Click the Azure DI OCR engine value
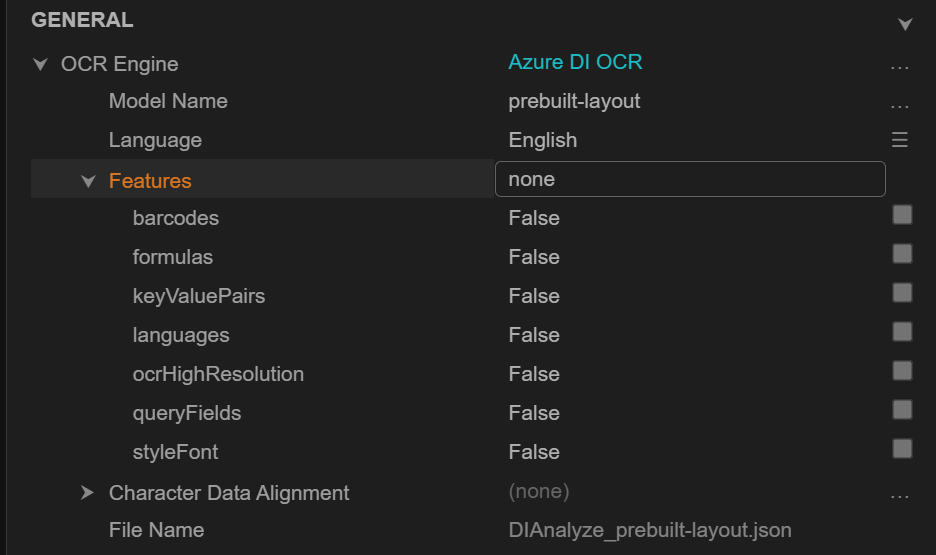936x555 pixels. click(x=575, y=62)
